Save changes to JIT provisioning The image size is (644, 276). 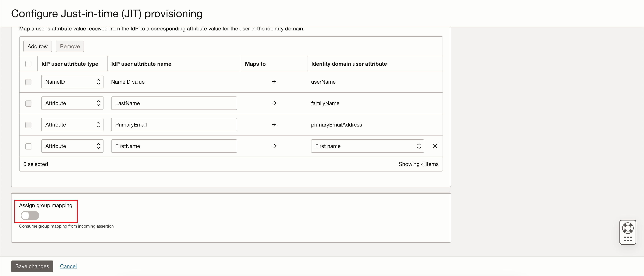32,266
